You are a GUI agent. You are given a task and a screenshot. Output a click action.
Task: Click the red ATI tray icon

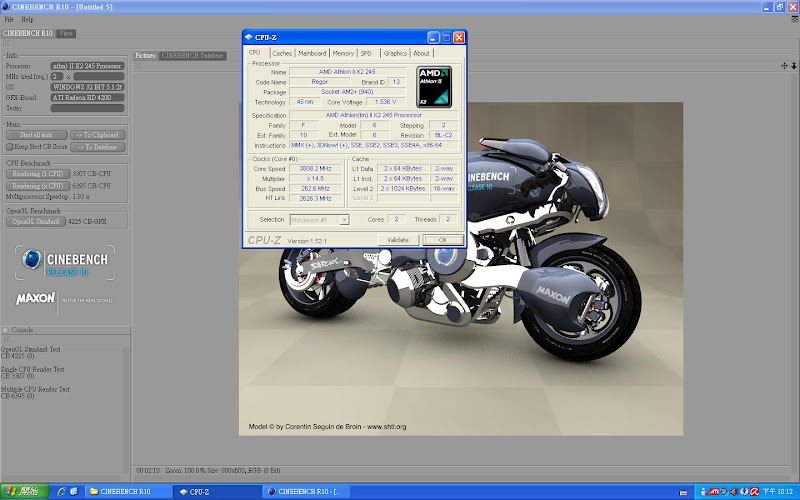tap(714, 492)
